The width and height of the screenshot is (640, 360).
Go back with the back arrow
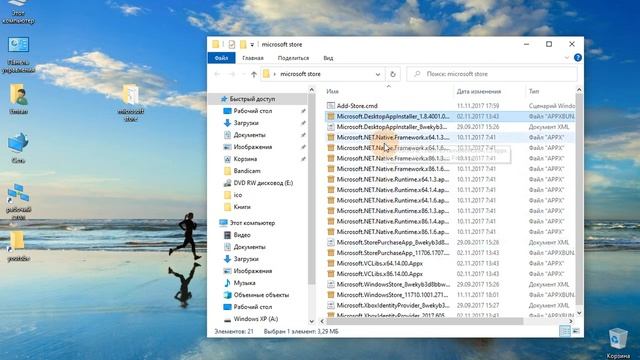coord(217,74)
